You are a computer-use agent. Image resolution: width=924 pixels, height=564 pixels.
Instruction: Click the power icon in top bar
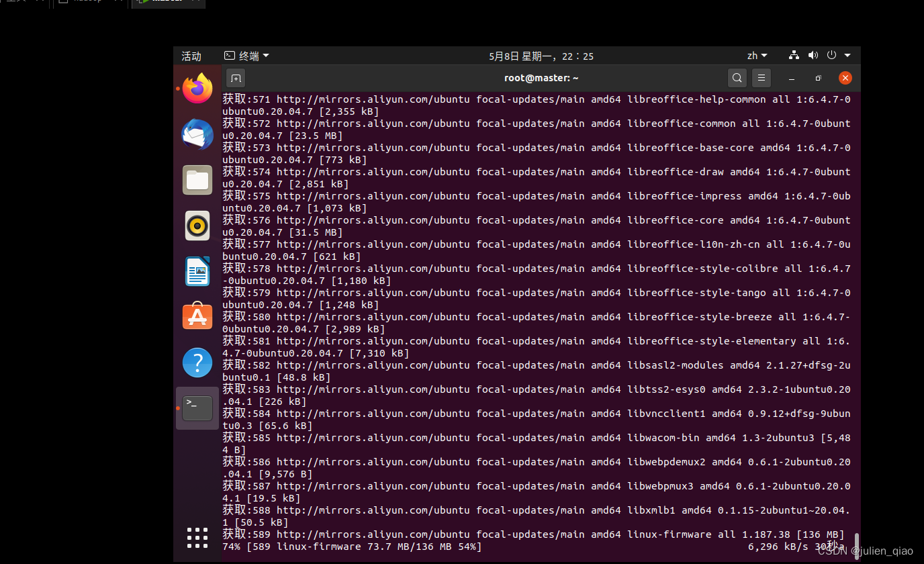click(831, 56)
